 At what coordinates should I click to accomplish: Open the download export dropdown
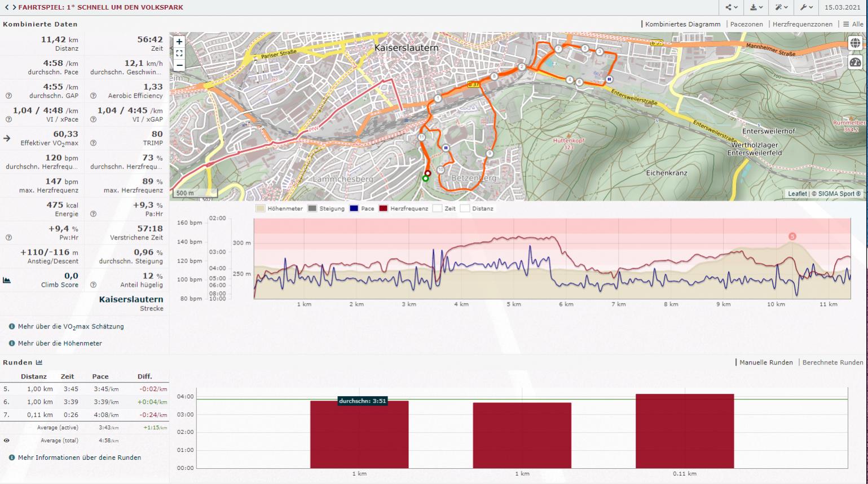(756, 7)
